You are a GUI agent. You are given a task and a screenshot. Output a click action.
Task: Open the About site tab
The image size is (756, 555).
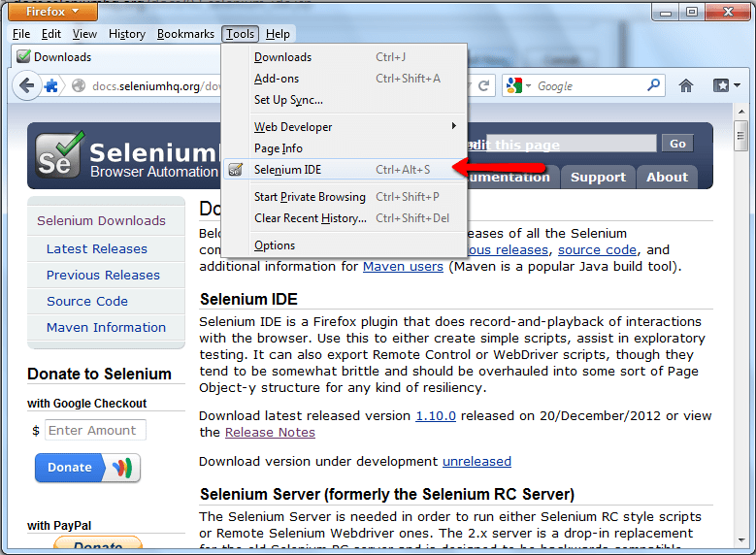coord(667,177)
